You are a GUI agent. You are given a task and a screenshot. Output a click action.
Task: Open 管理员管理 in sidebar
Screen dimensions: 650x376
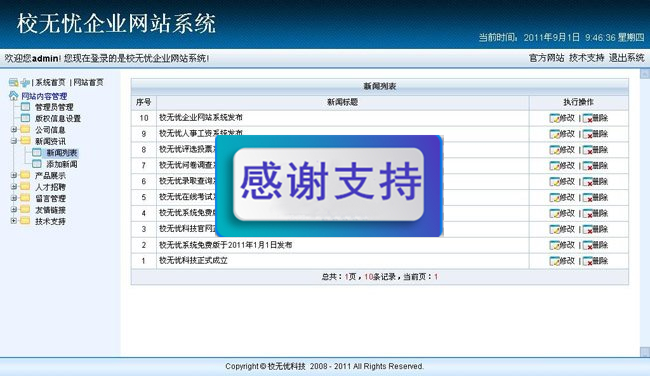(x=54, y=107)
